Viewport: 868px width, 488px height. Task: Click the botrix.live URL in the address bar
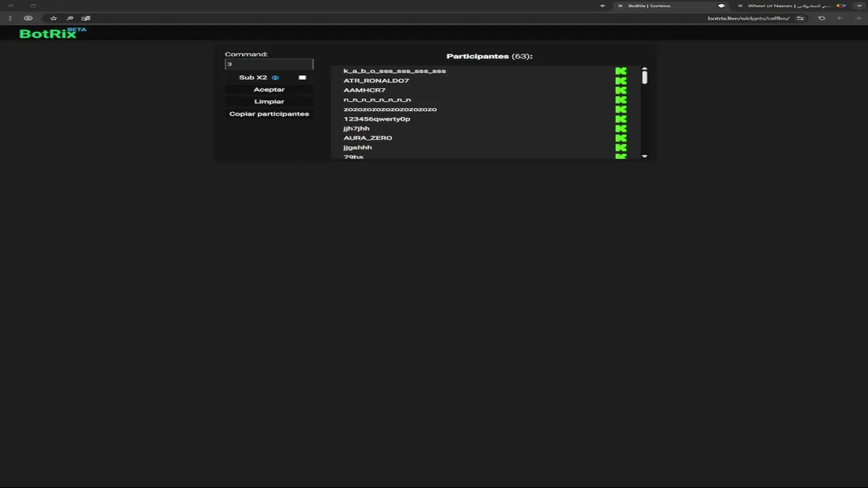pos(749,18)
